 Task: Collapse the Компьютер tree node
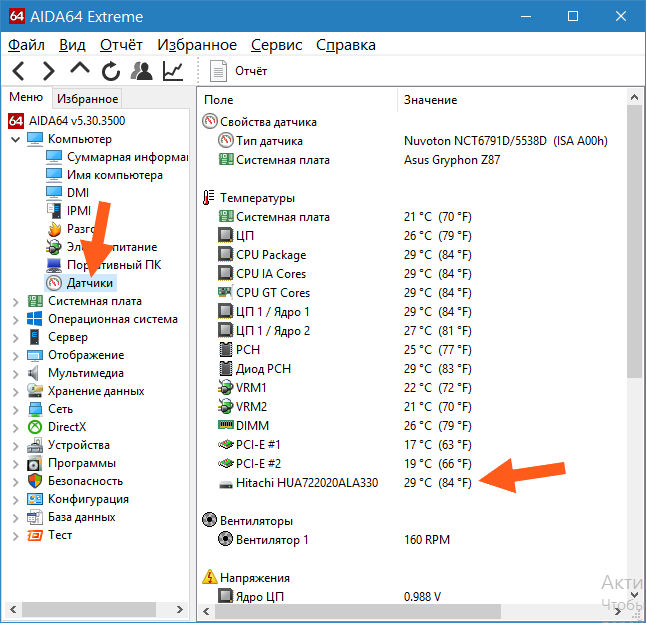click(16, 139)
